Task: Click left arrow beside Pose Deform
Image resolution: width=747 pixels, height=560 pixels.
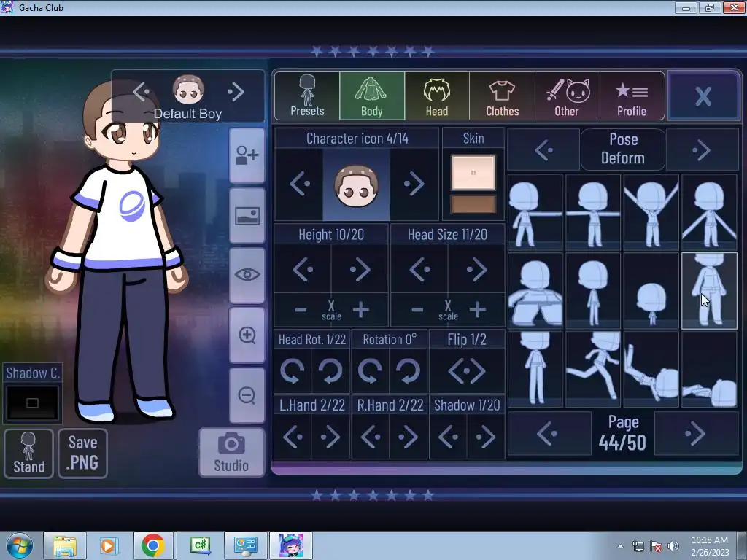Action: tap(543, 150)
